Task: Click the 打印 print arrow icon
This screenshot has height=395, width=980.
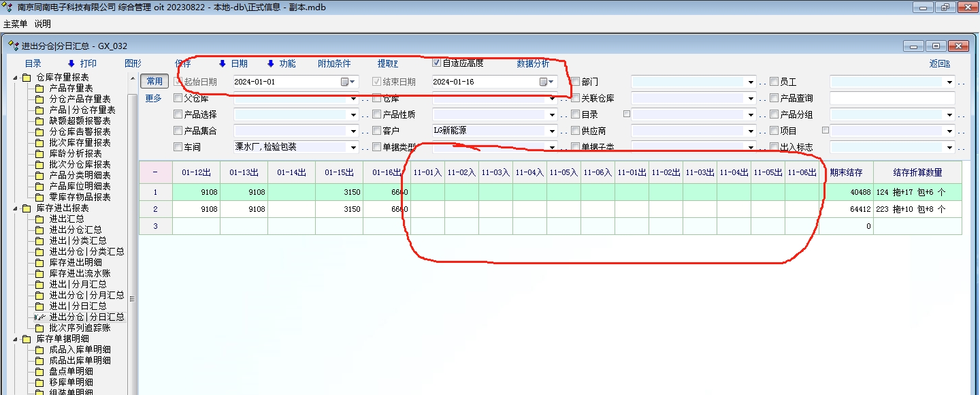Action: click(71, 63)
